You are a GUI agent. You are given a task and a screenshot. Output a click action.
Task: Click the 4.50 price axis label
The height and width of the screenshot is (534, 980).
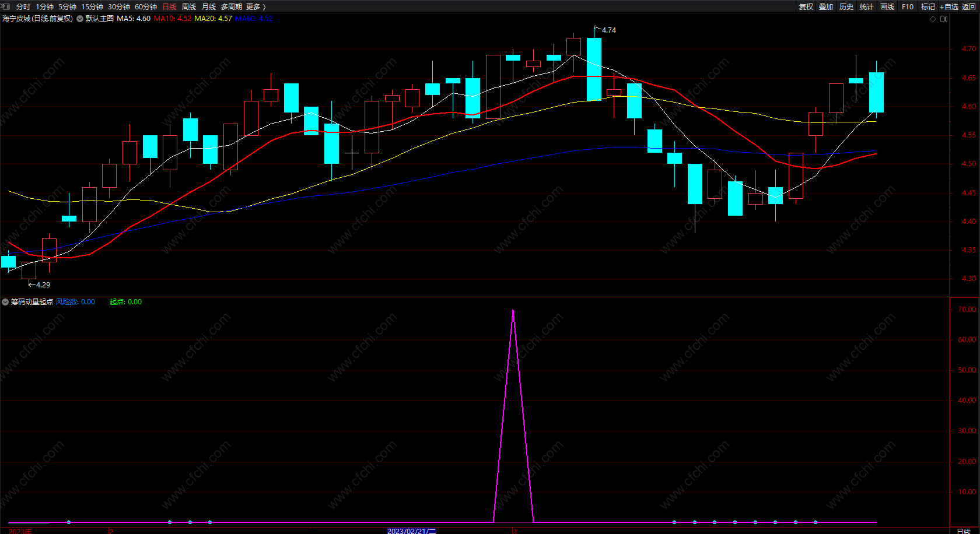(x=969, y=164)
